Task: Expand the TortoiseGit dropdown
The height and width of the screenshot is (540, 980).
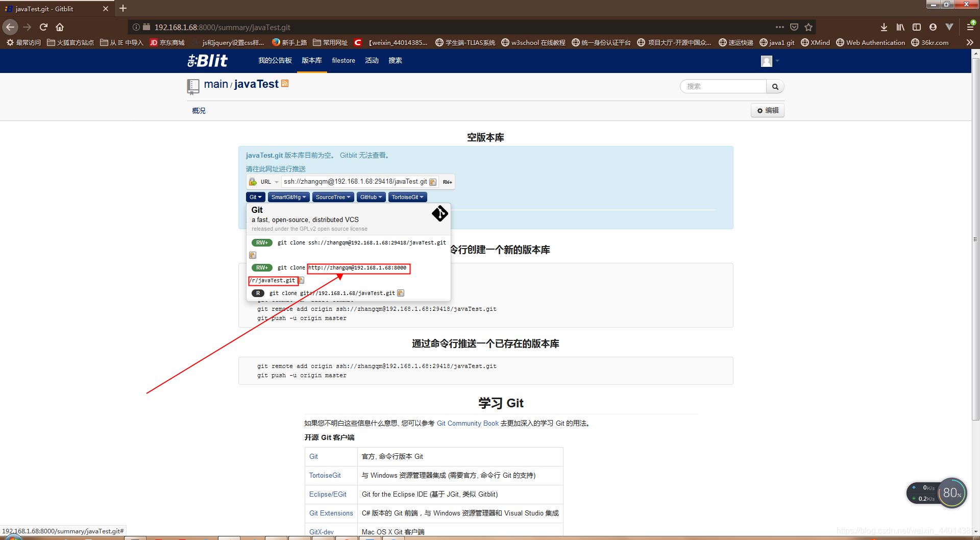Action: pos(408,197)
